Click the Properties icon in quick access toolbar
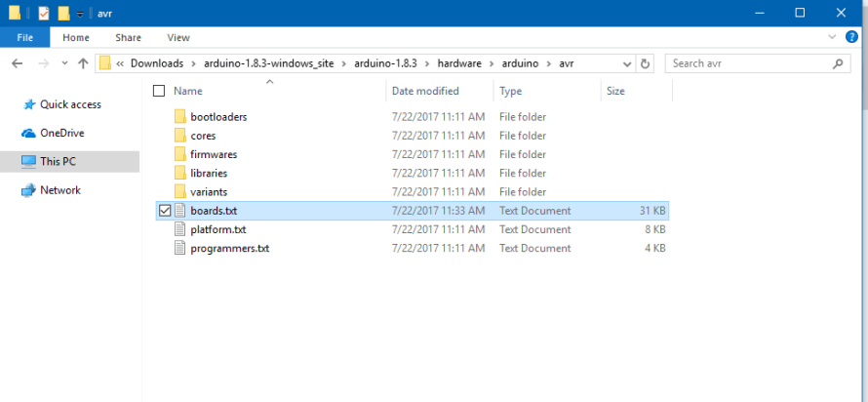Viewport: 868px width, 402px height. tap(44, 13)
